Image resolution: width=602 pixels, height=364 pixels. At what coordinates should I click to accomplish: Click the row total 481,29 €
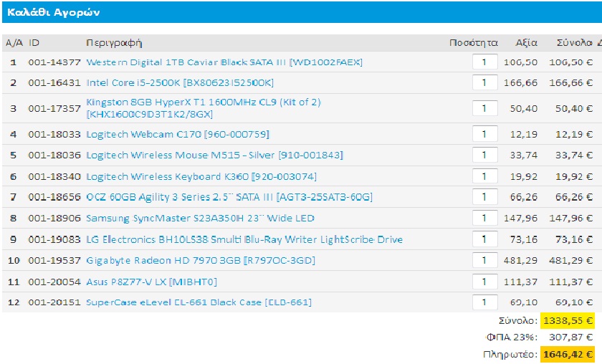(x=571, y=261)
